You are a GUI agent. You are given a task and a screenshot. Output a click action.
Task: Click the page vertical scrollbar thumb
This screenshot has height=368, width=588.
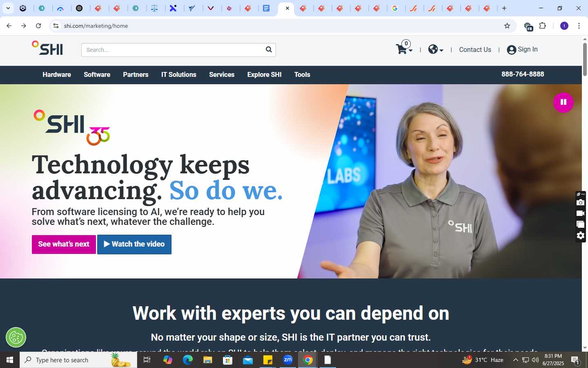click(585, 59)
